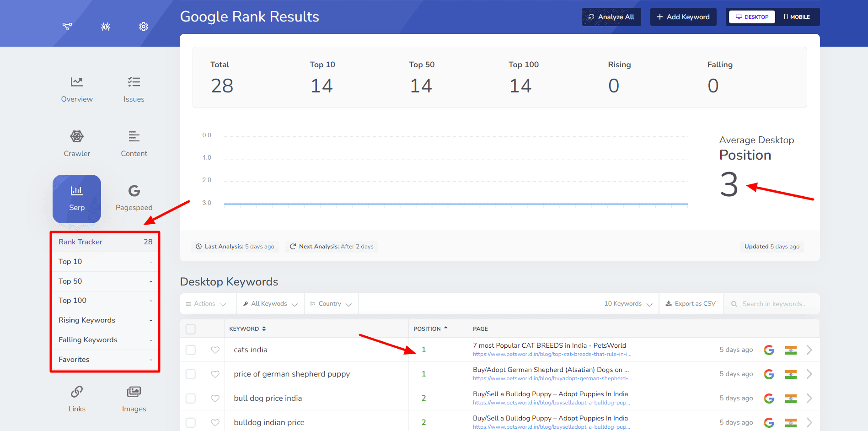Expand details chevron for 'cats india' row
The width and height of the screenshot is (868, 431).
[809, 350]
